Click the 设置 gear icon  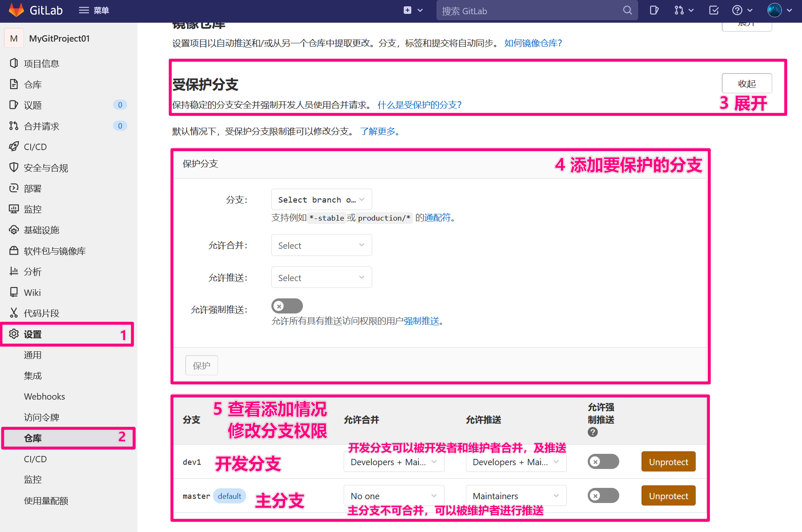(14, 334)
